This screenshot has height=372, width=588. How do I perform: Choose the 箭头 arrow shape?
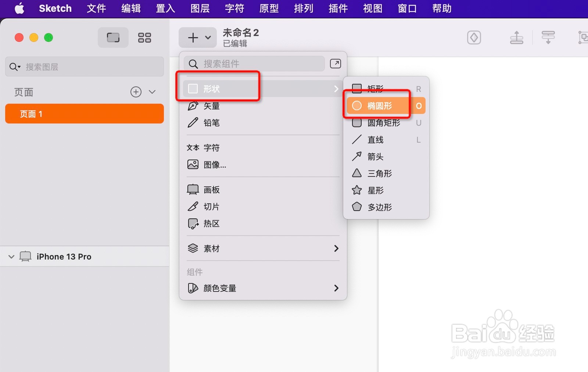coord(386,157)
